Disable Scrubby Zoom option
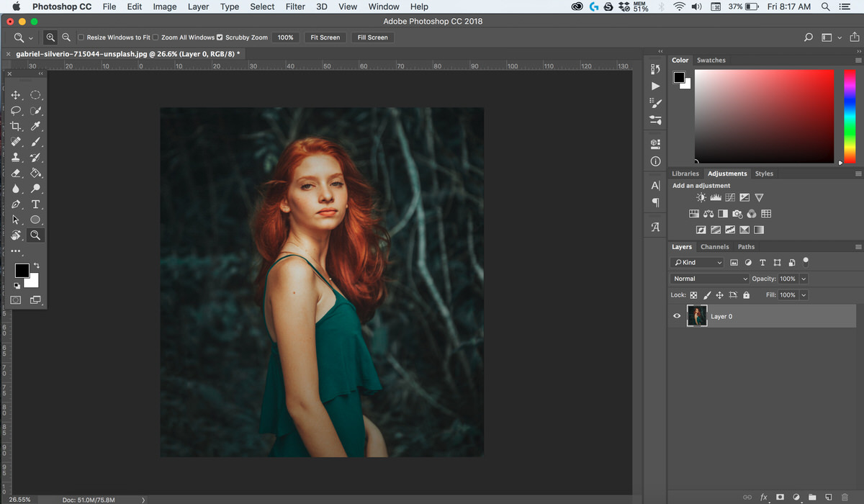The width and height of the screenshot is (864, 504). 220,37
